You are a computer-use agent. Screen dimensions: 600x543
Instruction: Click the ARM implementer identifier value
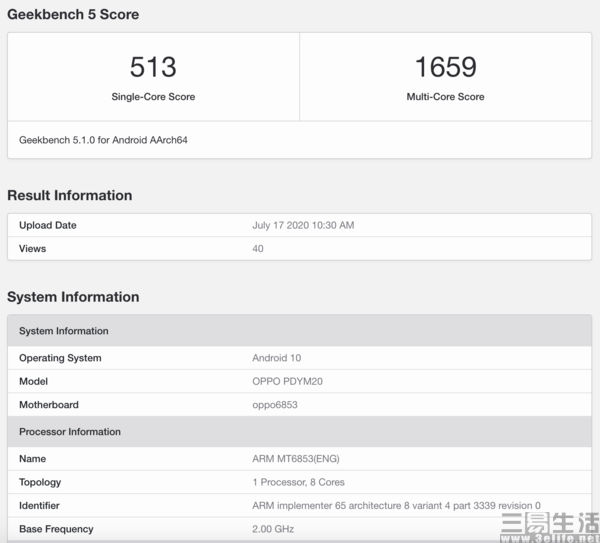(396, 505)
